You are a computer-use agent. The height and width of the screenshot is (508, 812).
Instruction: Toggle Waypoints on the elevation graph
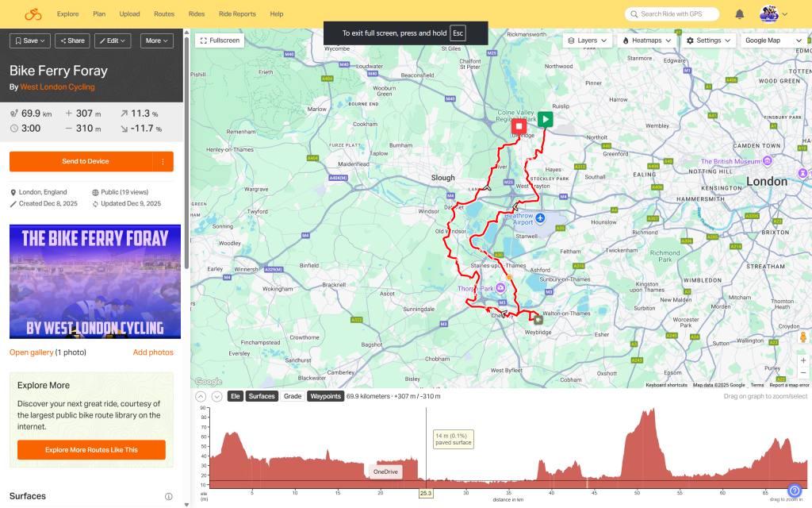325,396
